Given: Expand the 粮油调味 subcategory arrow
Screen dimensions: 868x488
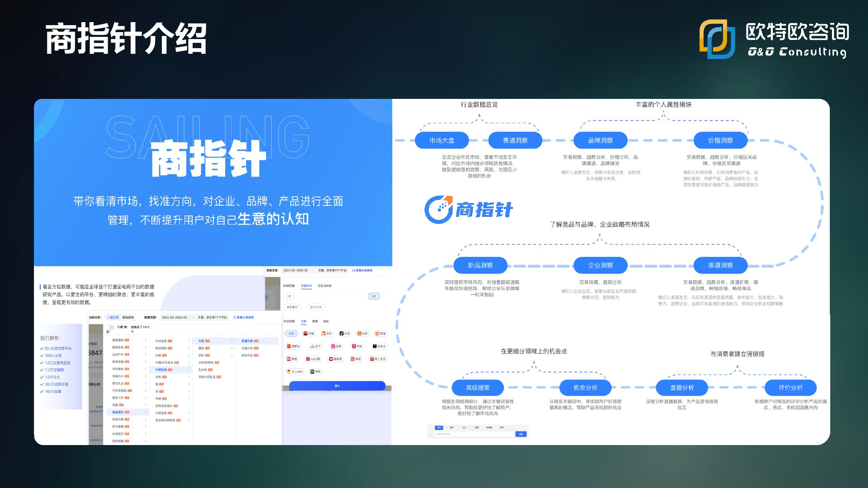Looking at the screenshot, I should [x=189, y=348].
